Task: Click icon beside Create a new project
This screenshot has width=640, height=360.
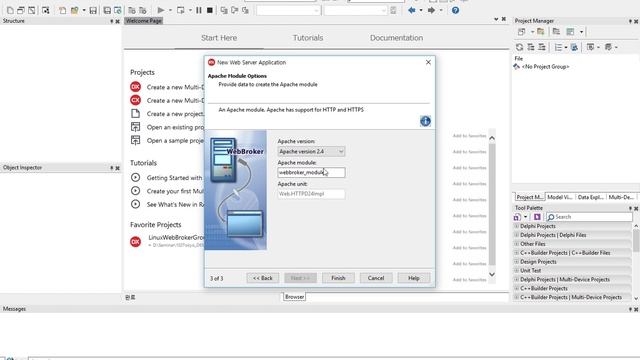Action: point(136,113)
